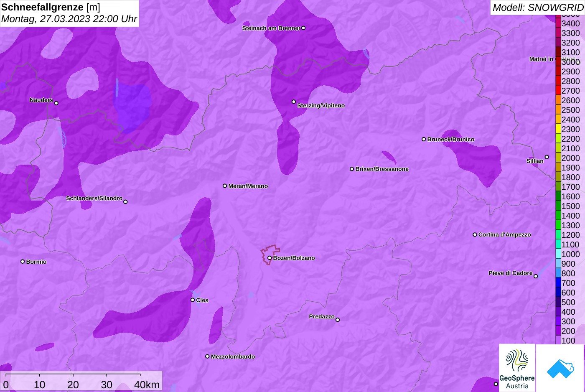Select the 200 m purple legend swatch
The width and height of the screenshot is (585, 392).
click(558, 331)
